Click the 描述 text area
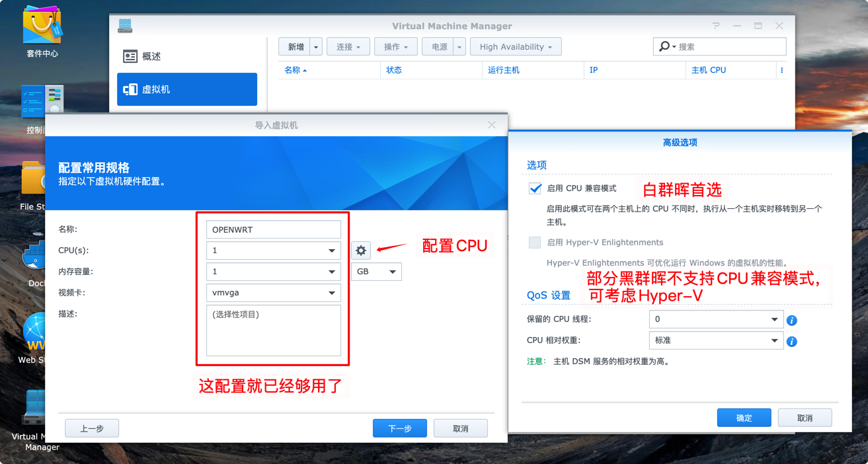This screenshot has width=868, height=464. point(274,330)
